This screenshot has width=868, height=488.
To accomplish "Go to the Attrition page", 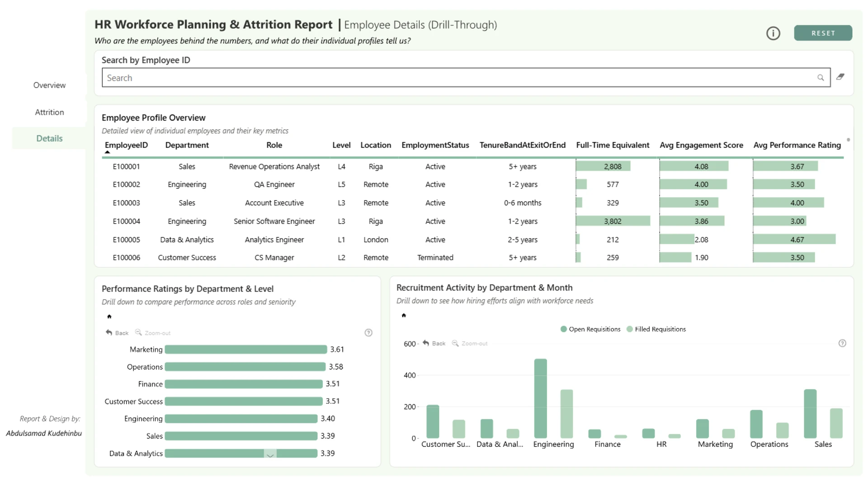I will pyautogui.click(x=49, y=112).
